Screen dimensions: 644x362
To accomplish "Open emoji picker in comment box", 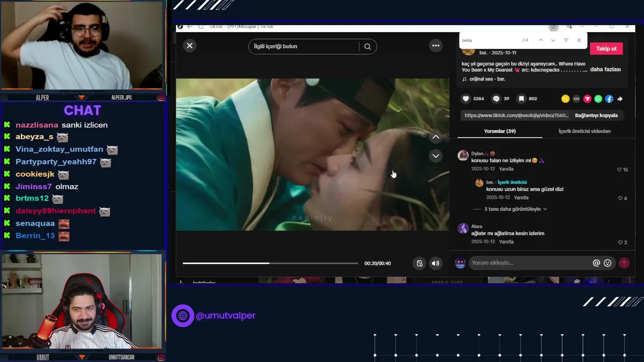I will (608, 263).
